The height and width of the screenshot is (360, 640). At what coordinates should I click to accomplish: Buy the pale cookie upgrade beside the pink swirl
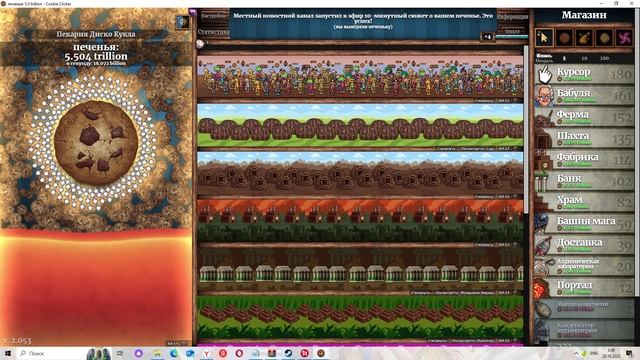point(604,38)
